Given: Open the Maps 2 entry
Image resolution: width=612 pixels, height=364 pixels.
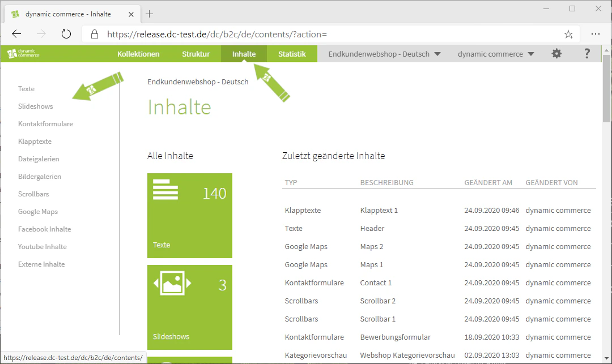Looking at the screenshot, I should 372,246.
